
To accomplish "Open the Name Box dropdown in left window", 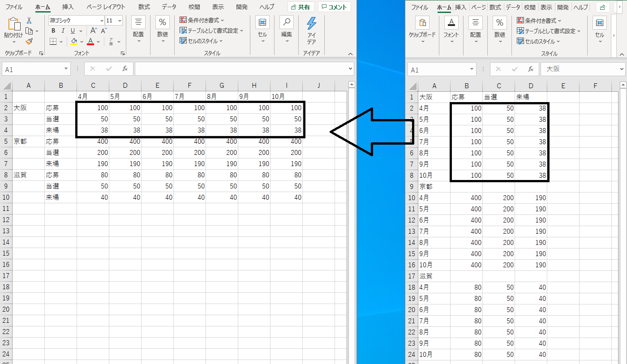I will coord(67,69).
